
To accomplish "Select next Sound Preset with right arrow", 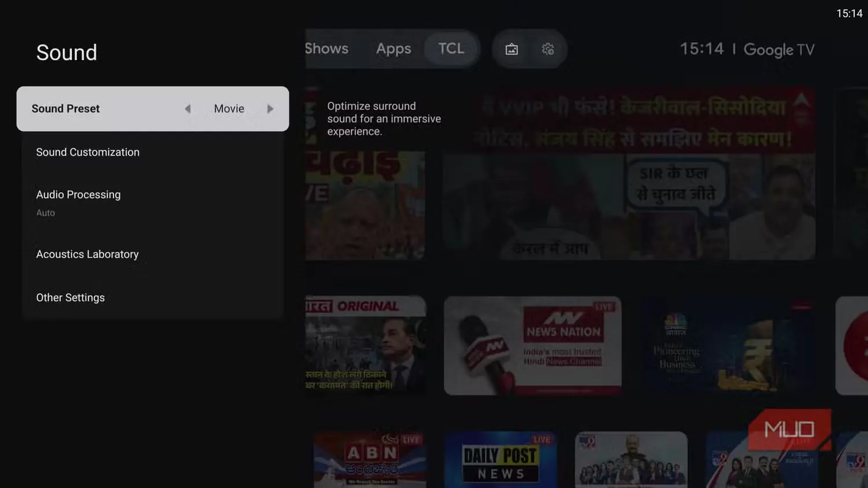I will click(x=270, y=109).
